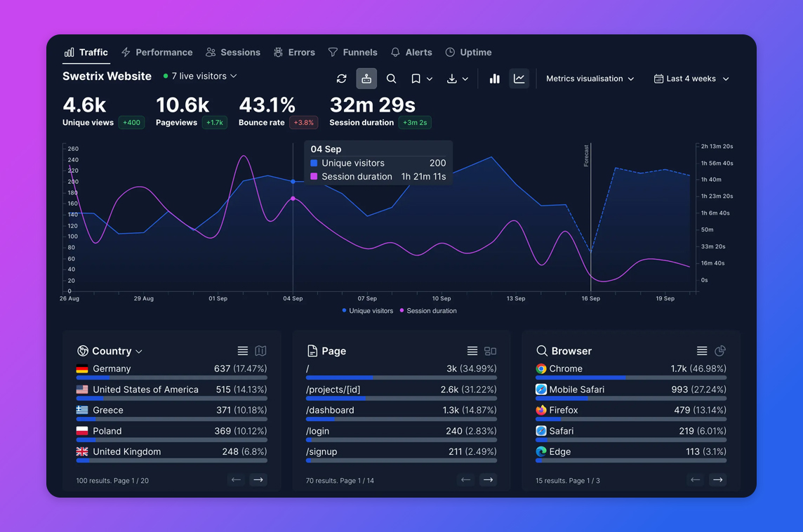Go to next page of Page results
The image size is (803, 532).
488,480
